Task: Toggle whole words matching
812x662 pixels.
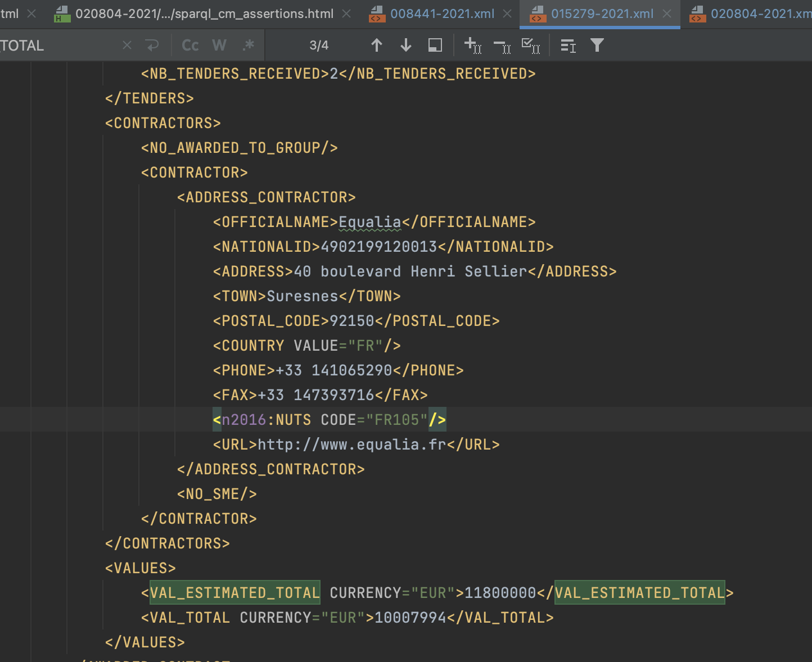Action: click(219, 45)
